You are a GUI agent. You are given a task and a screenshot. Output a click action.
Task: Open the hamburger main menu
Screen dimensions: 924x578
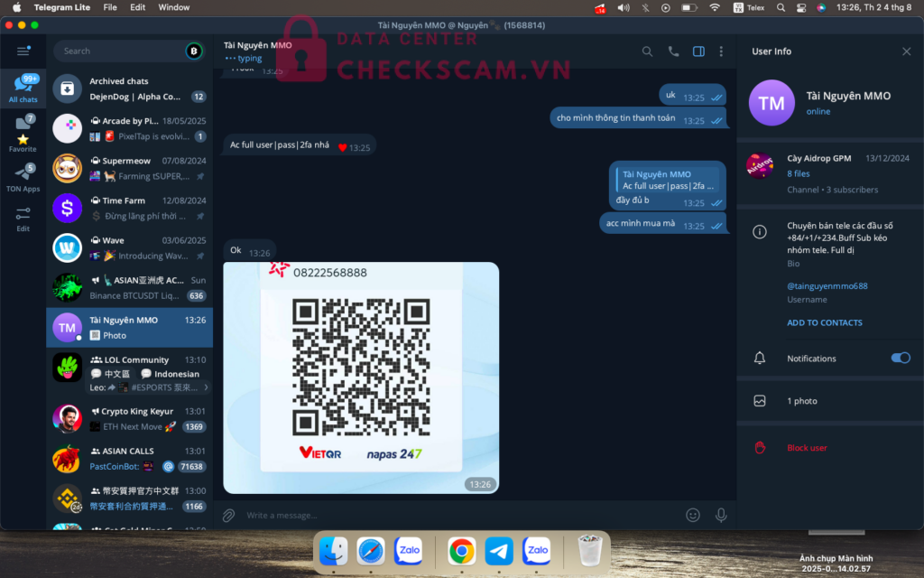click(23, 51)
